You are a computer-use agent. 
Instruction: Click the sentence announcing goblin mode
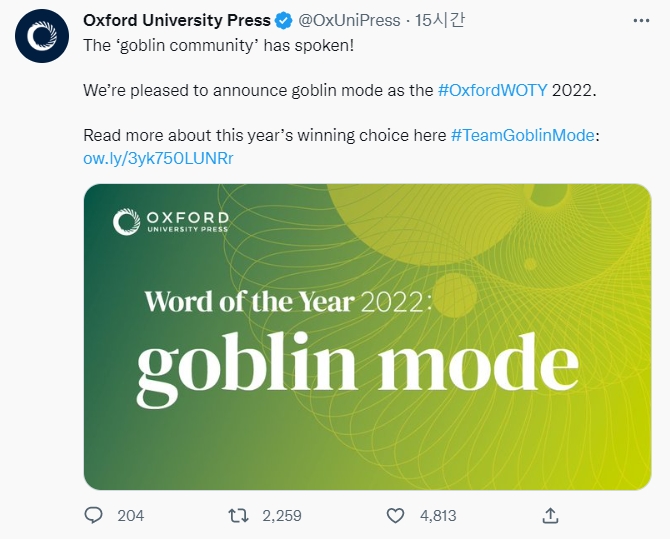pyautogui.click(x=260, y=90)
